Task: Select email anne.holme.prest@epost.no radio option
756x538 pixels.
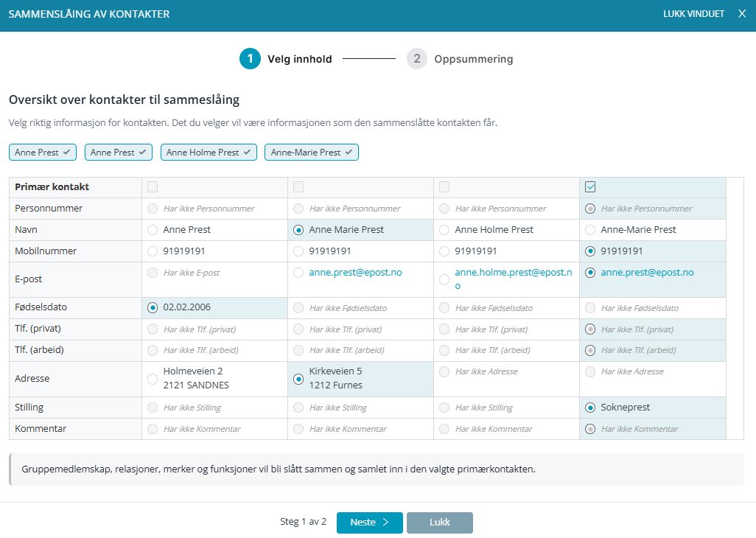Action: click(x=444, y=279)
